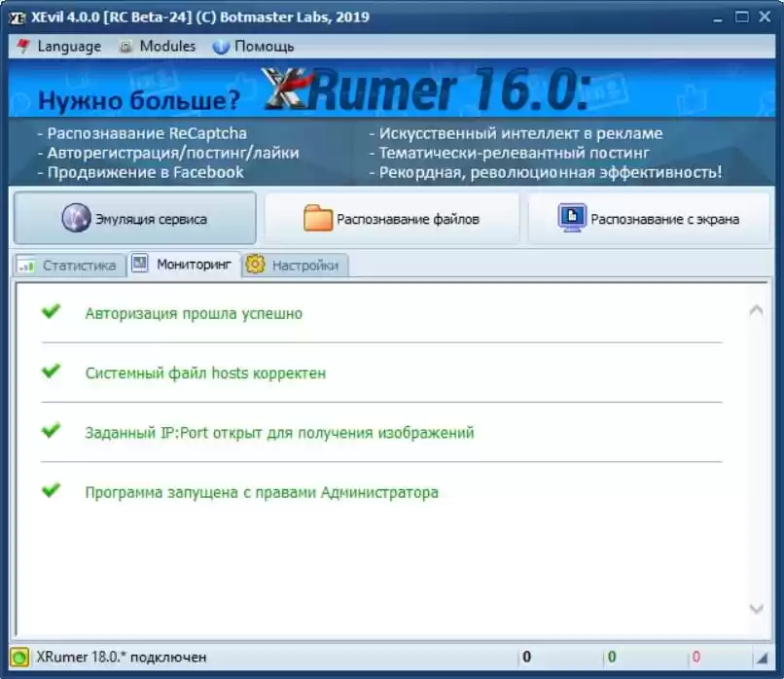Viewport: 784px width, 679px height.
Task: Click the XEvil title bar app icon
Action: click(x=17, y=18)
